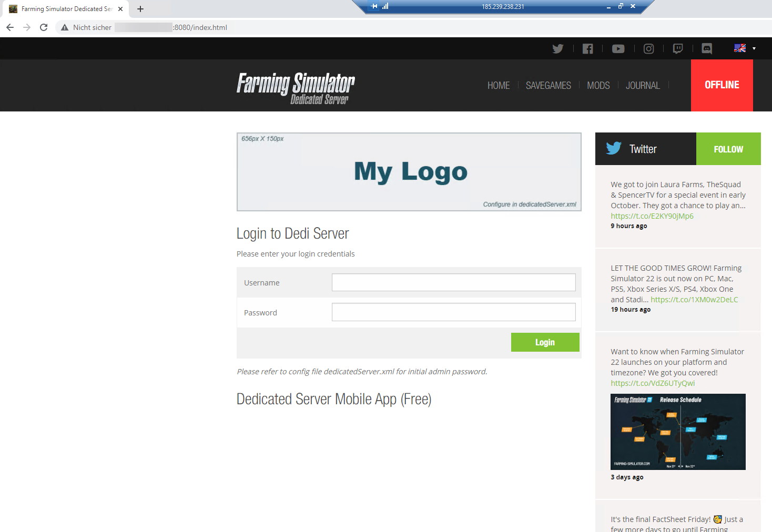Click the 'Username' field label

point(262,283)
